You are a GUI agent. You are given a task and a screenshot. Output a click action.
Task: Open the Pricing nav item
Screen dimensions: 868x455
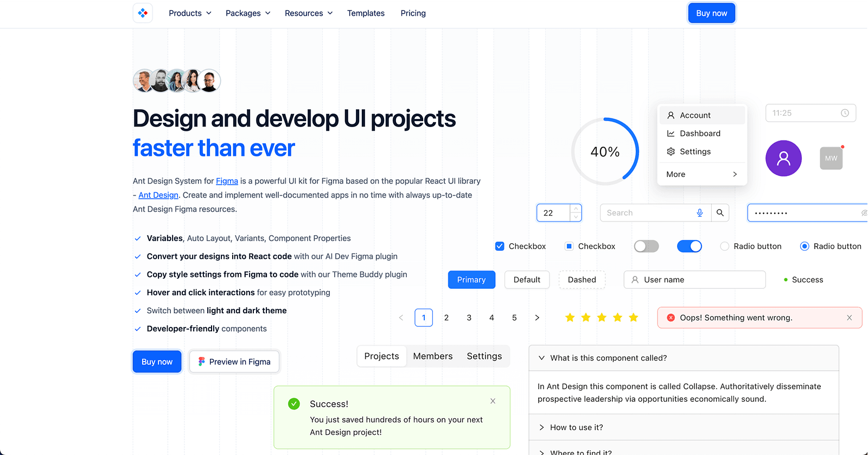point(413,13)
